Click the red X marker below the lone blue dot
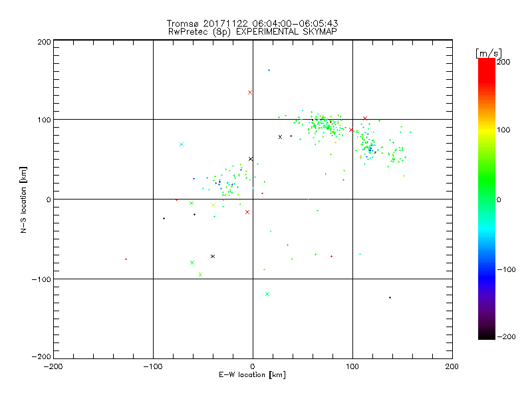532x399 pixels. [250, 92]
